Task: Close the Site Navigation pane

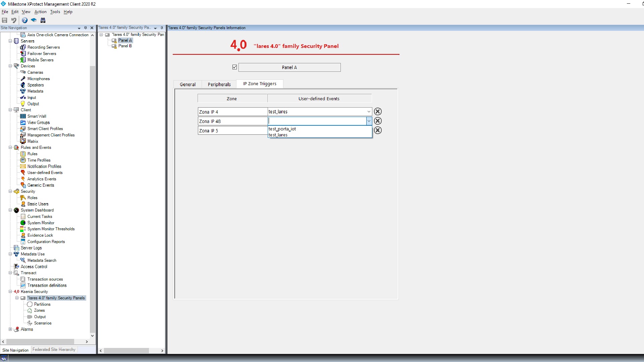Action: point(92,28)
